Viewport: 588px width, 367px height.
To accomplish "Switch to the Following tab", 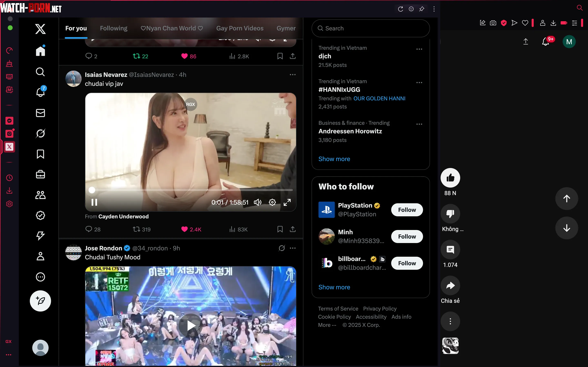I will pyautogui.click(x=114, y=28).
